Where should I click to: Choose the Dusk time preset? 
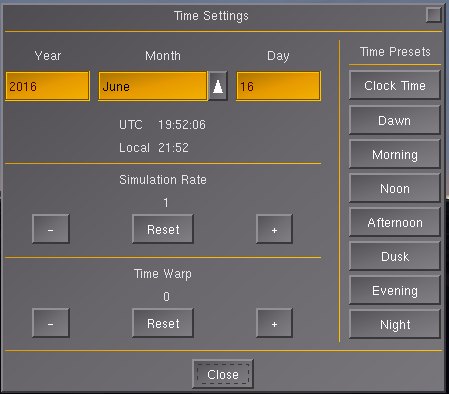pyautogui.click(x=395, y=256)
